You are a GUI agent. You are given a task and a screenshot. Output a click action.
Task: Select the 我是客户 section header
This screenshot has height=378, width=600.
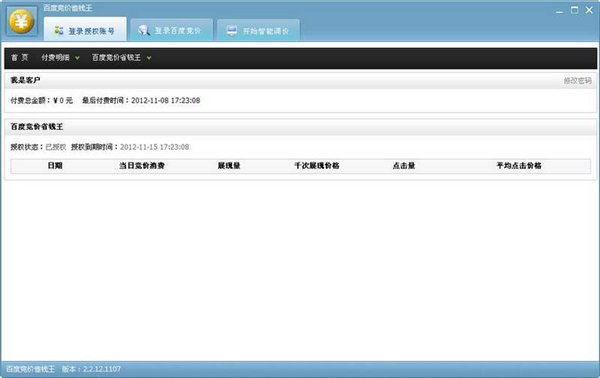tap(25, 80)
